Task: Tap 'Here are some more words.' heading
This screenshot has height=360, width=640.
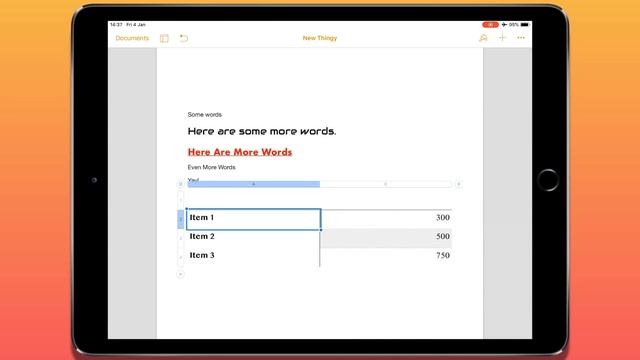Action: pos(262,131)
